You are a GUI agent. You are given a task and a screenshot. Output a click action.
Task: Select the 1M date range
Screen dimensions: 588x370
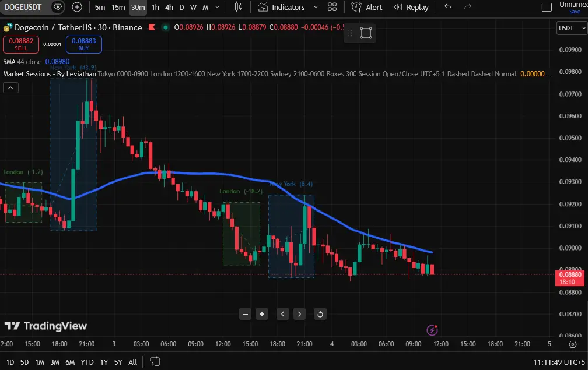coord(40,362)
